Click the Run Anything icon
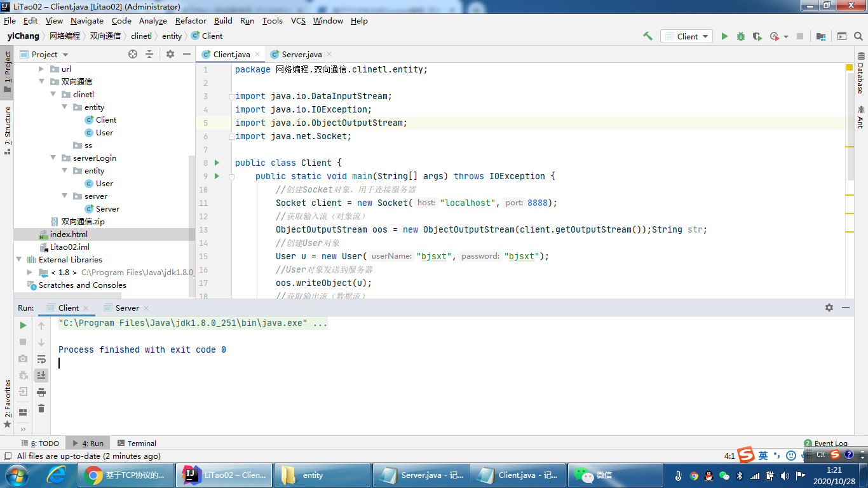Viewport: 868px width, 488px height. pyautogui.click(x=842, y=36)
